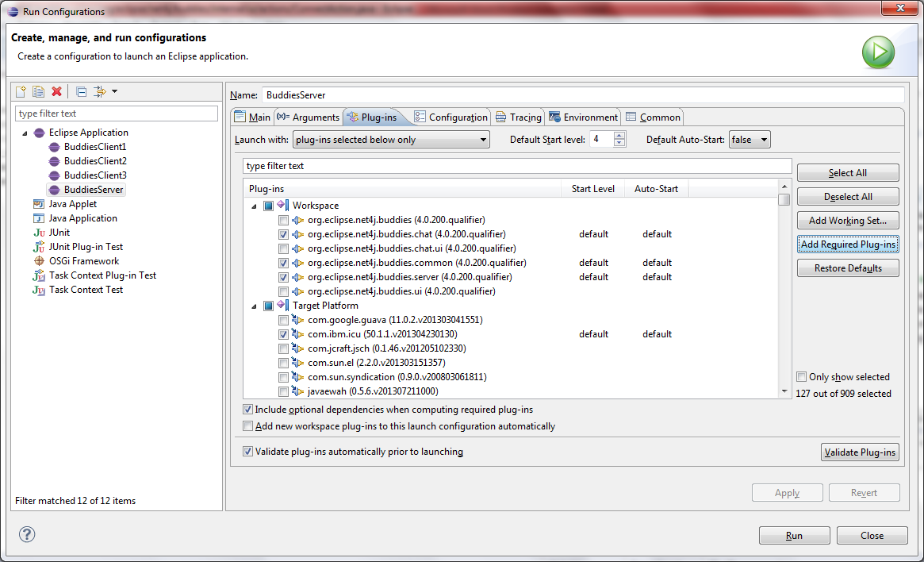This screenshot has height=562, width=924.
Task: Click the Deselect All button
Action: [x=847, y=197]
